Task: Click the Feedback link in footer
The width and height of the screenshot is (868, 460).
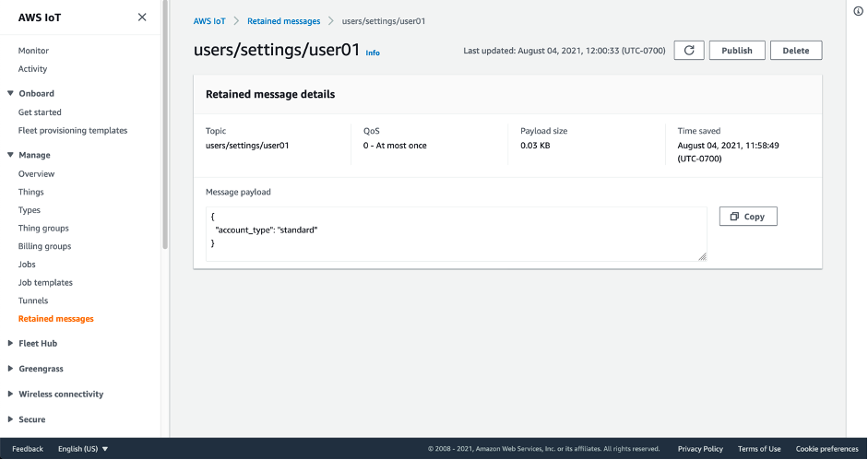Action: click(x=28, y=449)
